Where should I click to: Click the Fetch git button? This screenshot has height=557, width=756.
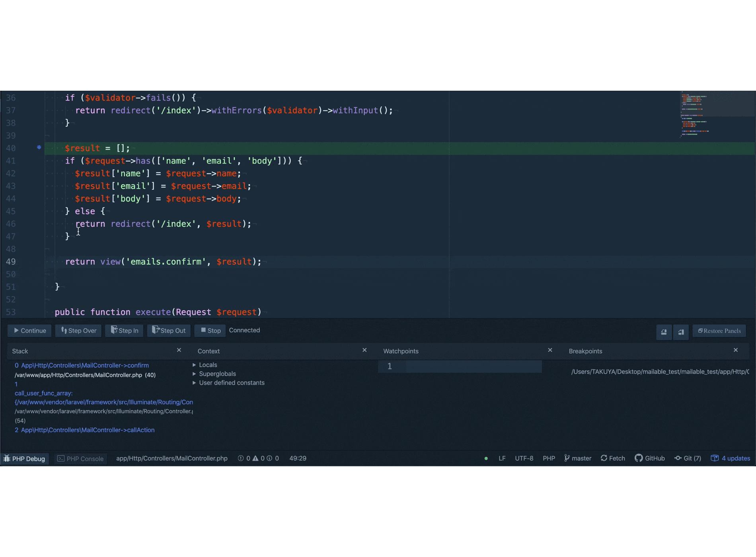click(613, 458)
